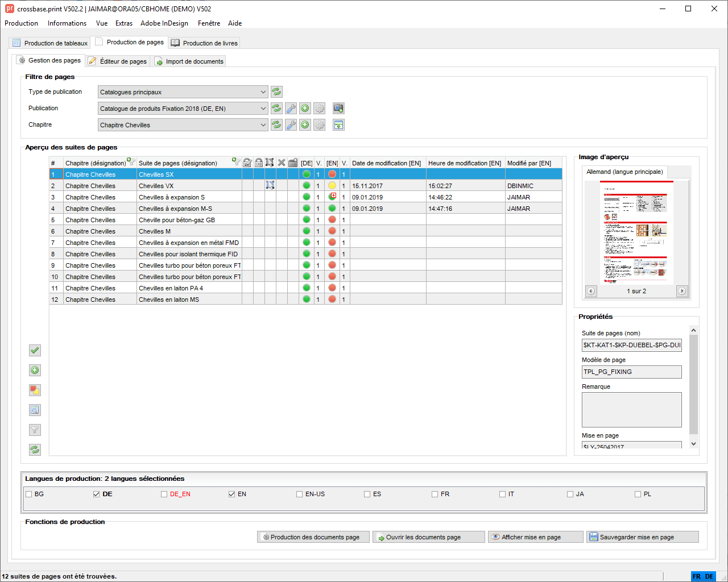The width and height of the screenshot is (728, 582).
Task: Click the lock-with-pencil column header icon
Action: tap(247, 163)
